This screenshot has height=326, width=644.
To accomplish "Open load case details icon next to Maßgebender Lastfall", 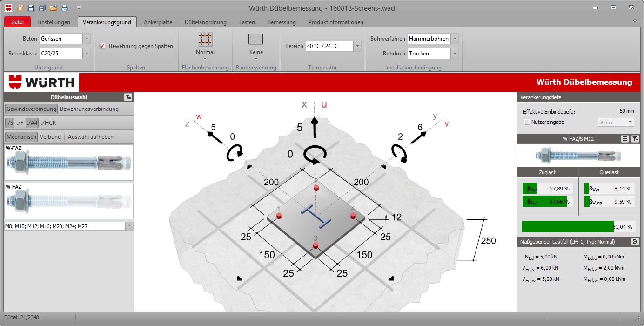I will (635, 242).
